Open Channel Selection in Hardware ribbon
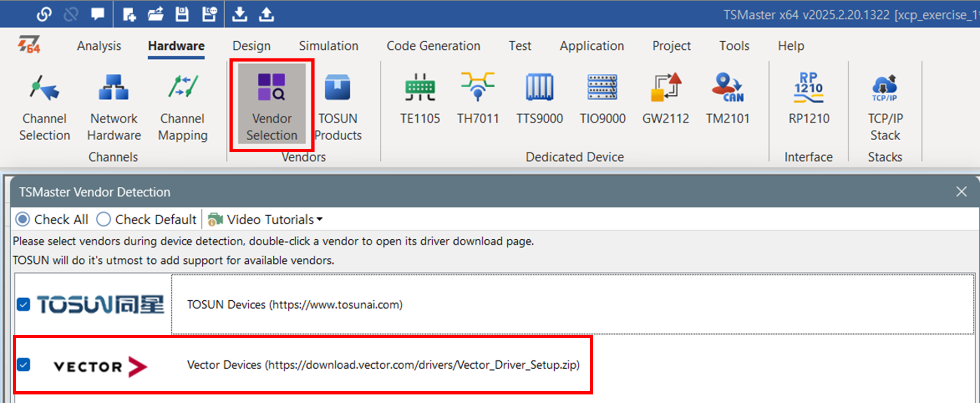The width and height of the screenshot is (980, 403). click(44, 107)
